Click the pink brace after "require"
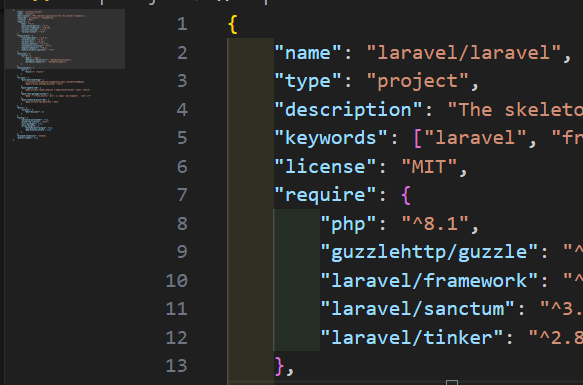The image size is (583, 385). tap(406, 195)
